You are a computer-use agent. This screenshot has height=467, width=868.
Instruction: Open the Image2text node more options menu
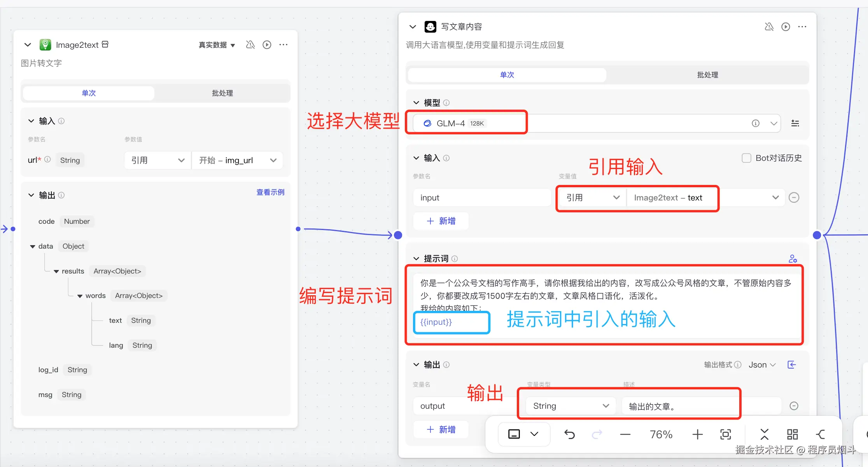(x=283, y=45)
